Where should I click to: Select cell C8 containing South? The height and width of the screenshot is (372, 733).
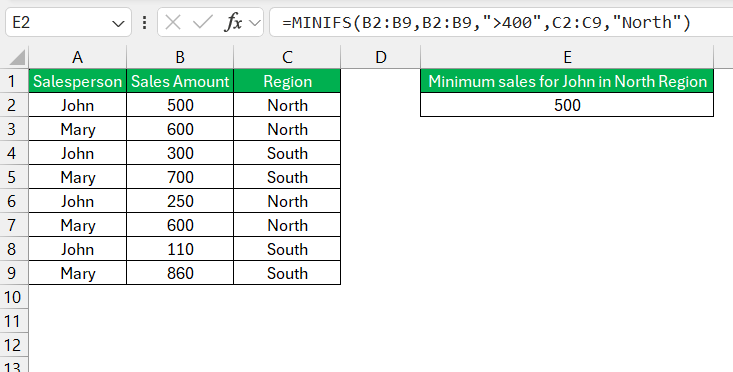[287, 249]
